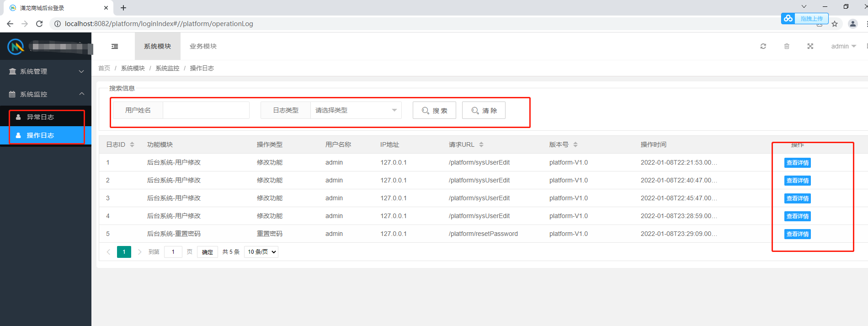Expand the 系统管理 sidebar menu

tap(46, 71)
